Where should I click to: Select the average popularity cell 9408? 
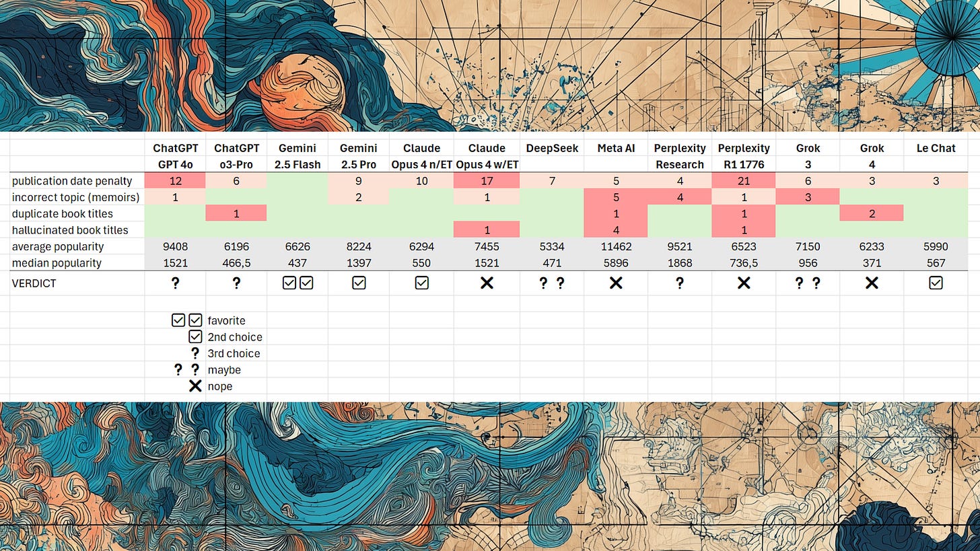tap(176, 246)
